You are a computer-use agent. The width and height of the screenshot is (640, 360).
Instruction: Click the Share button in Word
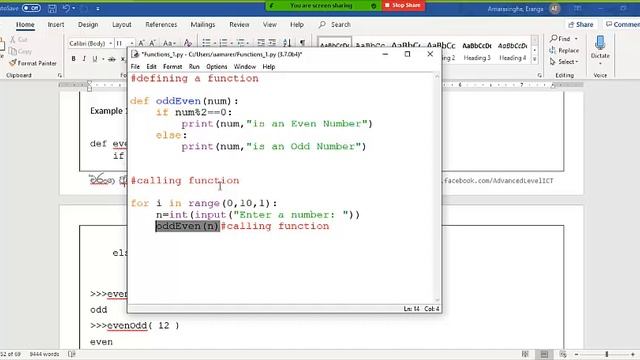(580, 24)
